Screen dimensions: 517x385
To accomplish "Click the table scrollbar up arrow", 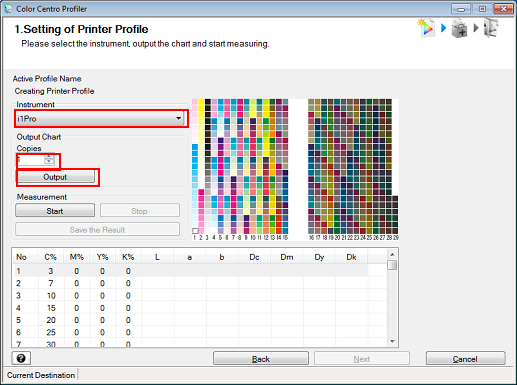I will point(392,255).
